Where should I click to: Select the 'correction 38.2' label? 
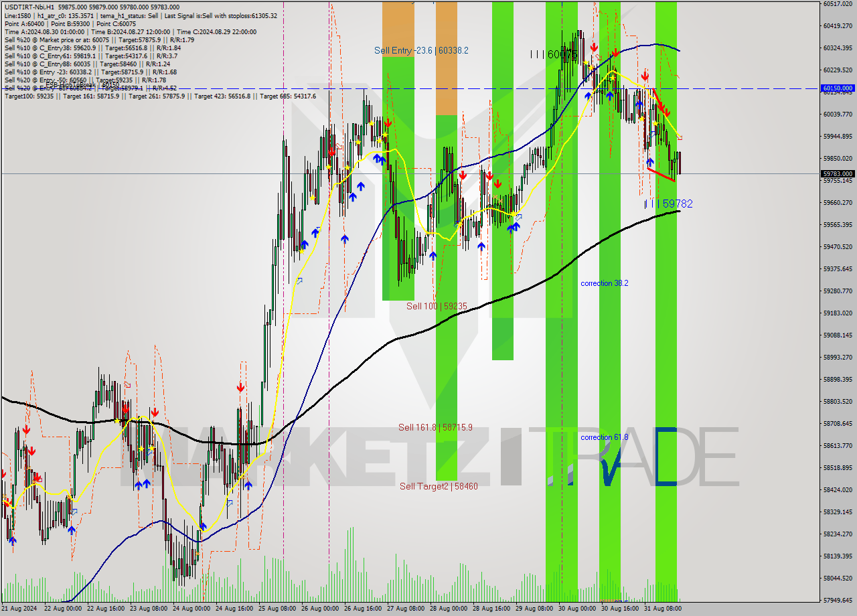[605, 283]
